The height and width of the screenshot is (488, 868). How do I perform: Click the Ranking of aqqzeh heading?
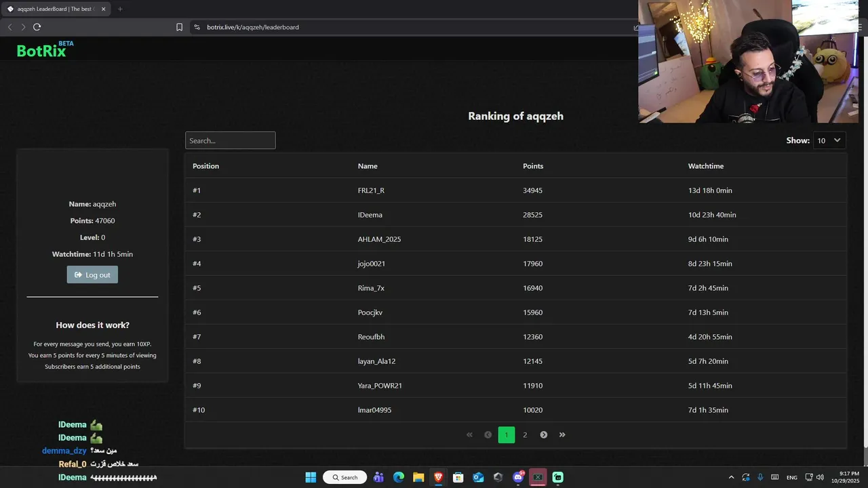click(x=515, y=116)
